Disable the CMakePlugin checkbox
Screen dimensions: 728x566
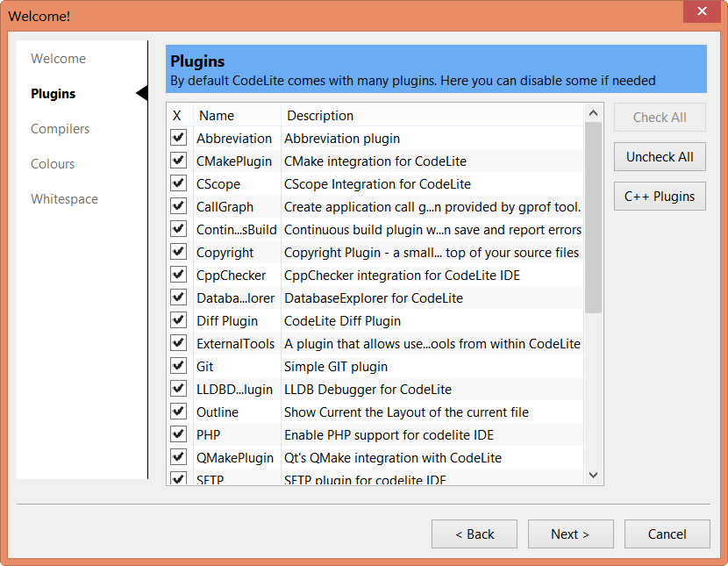[178, 161]
